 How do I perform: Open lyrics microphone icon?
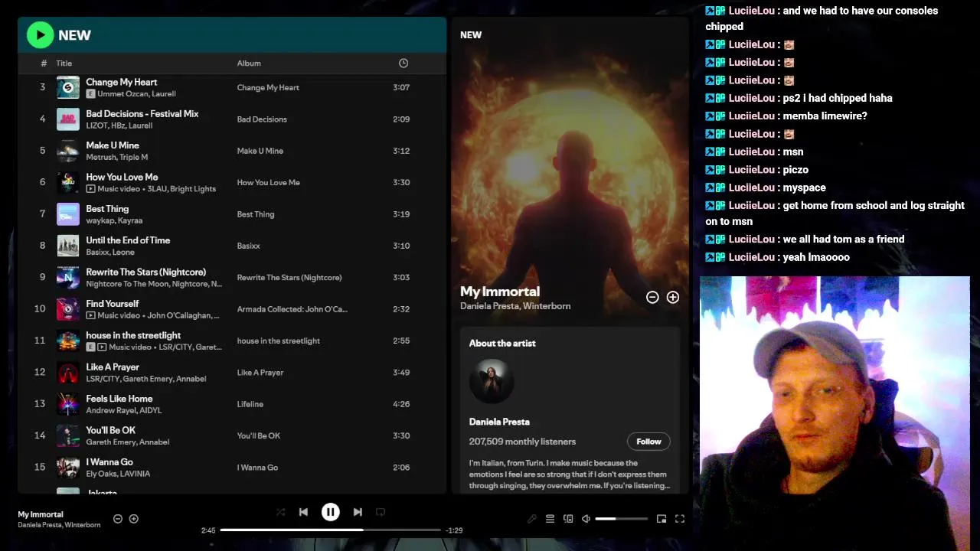(x=532, y=519)
